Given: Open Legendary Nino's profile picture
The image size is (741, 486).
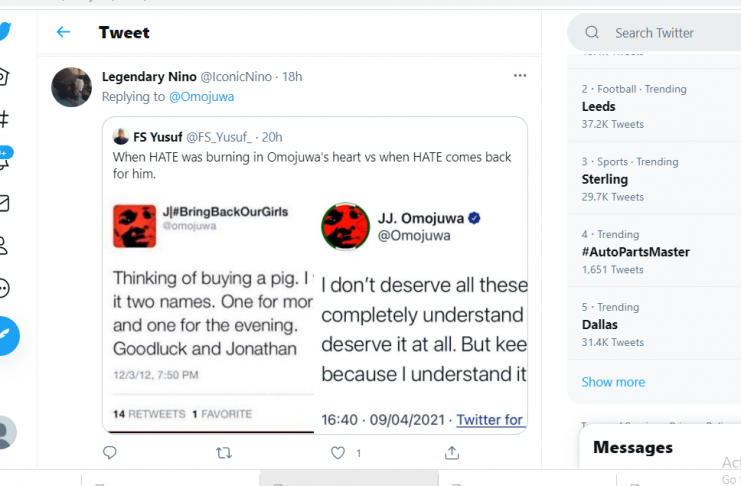Looking at the screenshot, I should pyautogui.click(x=72, y=88).
